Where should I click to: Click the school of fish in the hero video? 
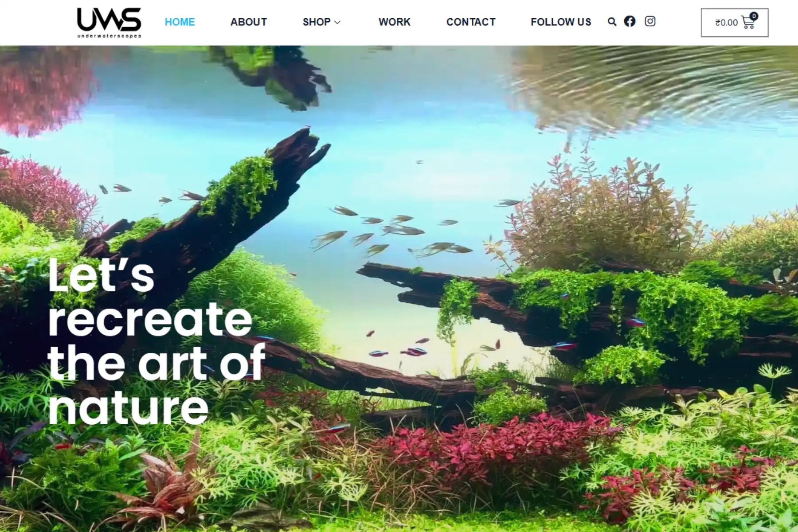tap(390, 233)
